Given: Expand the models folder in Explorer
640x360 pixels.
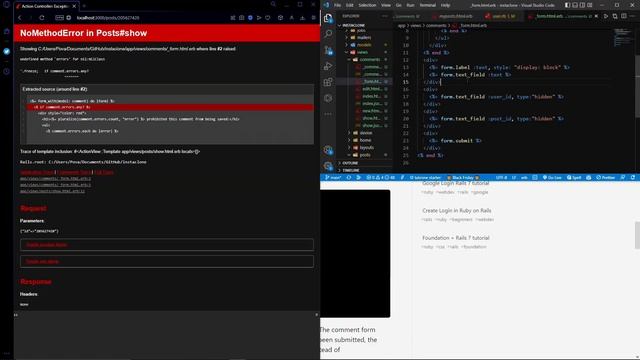Looking at the screenshot, I should click(x=364, y=45).
